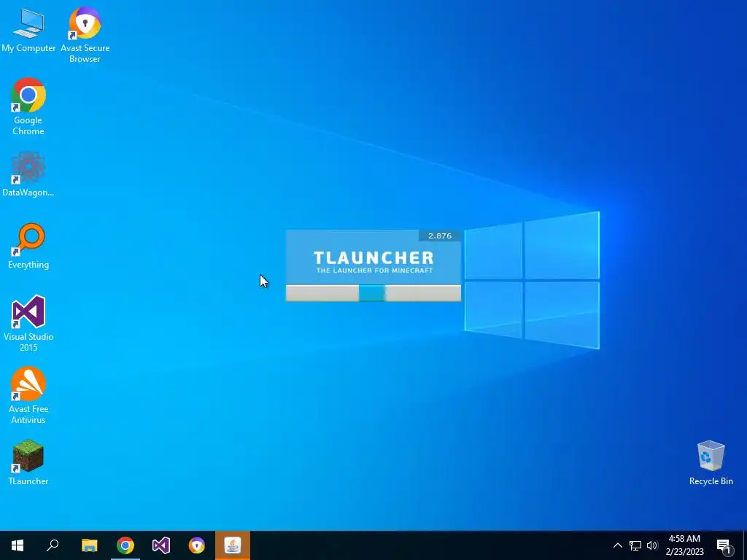Click the 2.876 version label on splash

(x=440, y=236)
